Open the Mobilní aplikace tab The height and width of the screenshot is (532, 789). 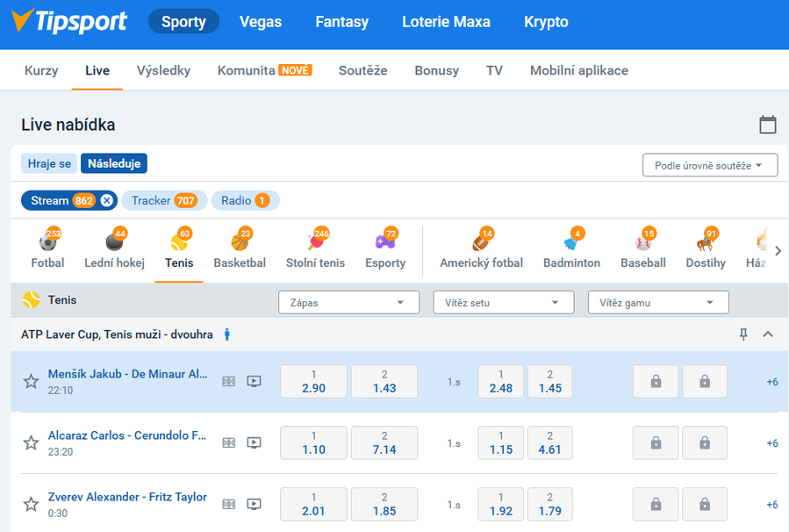point(579,70)
